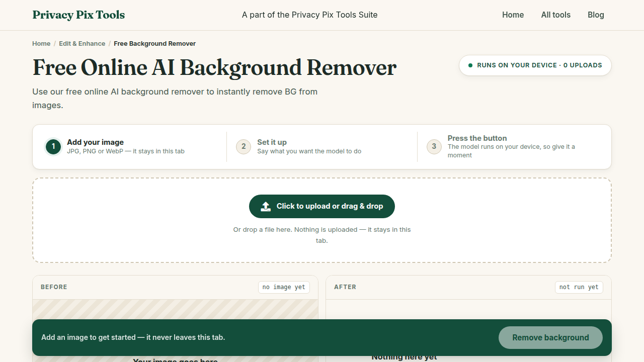Select the Add your image step
644x362 pixels.
[x=131, y=147]
